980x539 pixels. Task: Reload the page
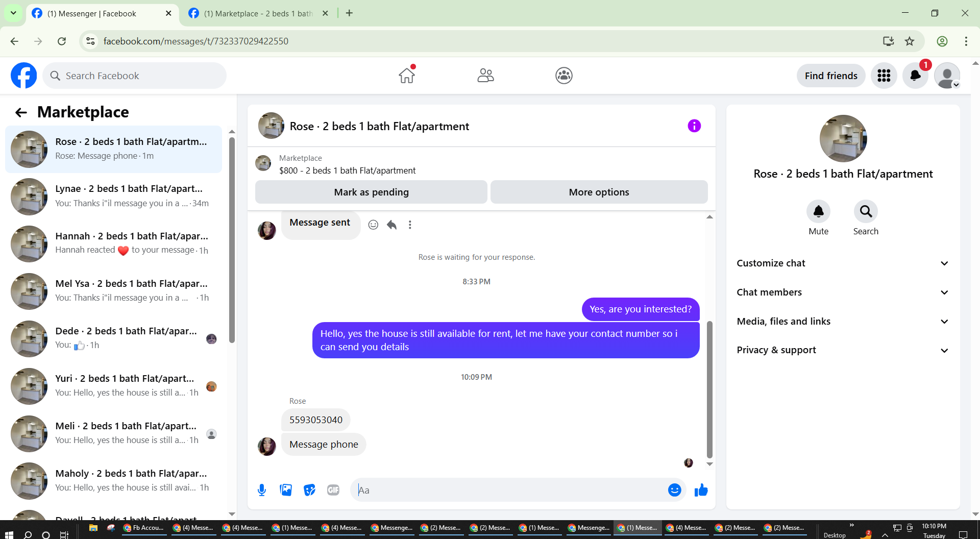(62, 41)
